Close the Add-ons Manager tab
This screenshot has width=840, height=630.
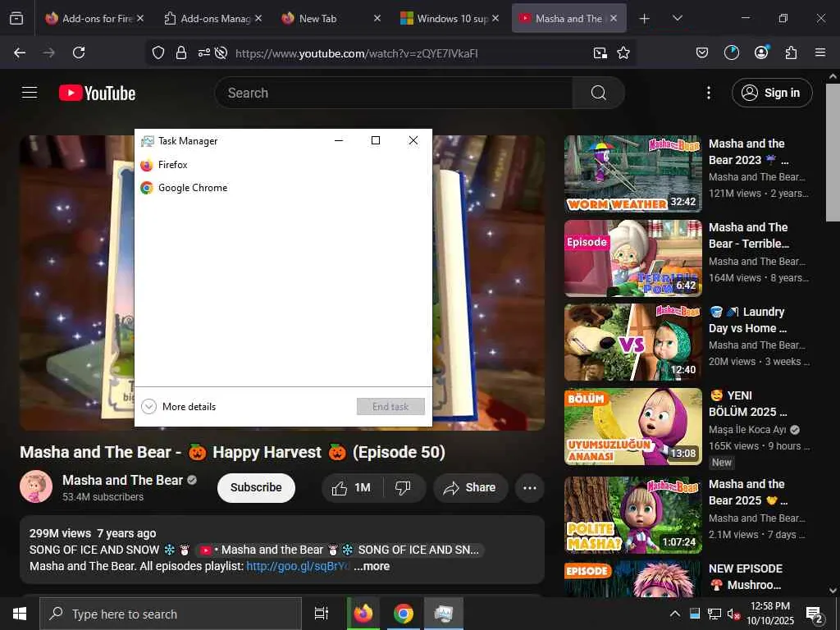tap(258, 18)
